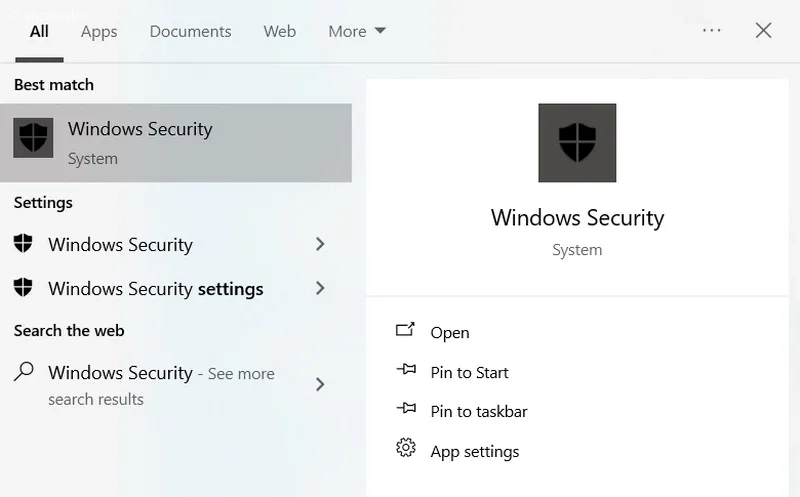The width and height of the screenshot is (800, 497).
Task: Click the App settings gear icon
Action: [405, 448]
